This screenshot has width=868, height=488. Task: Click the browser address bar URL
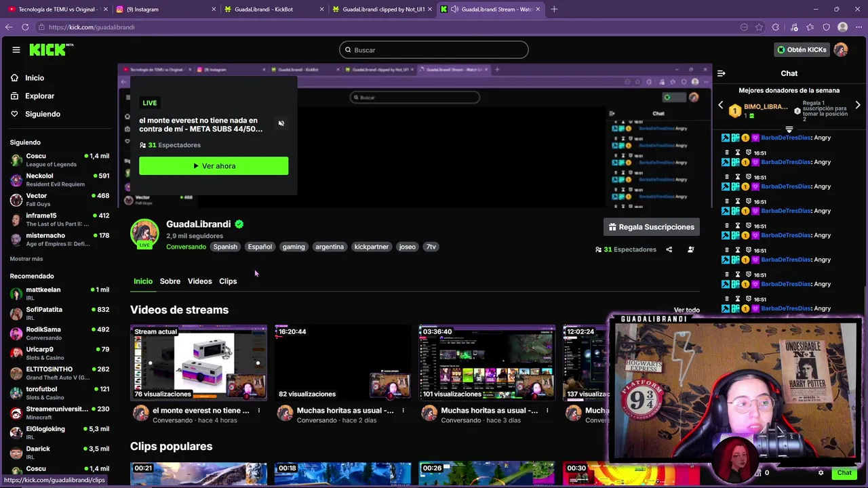point(92,27)
